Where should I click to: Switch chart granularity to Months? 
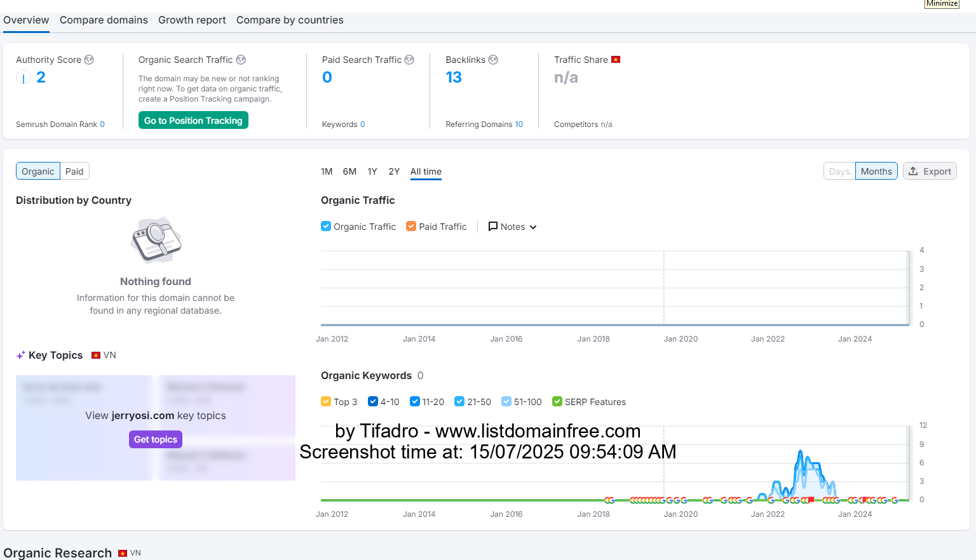pos(876,171)
